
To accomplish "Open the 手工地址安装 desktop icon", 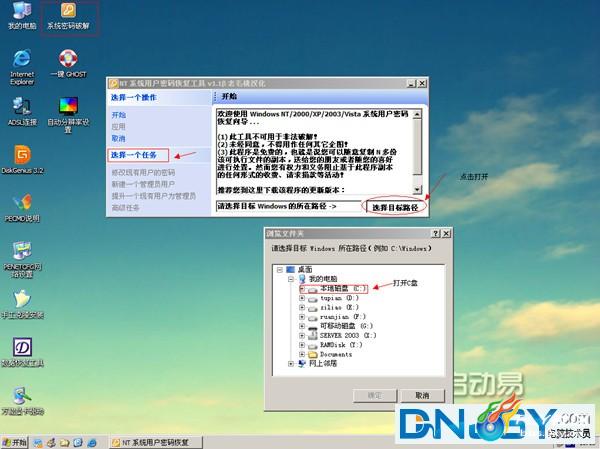I will [22, 304].
